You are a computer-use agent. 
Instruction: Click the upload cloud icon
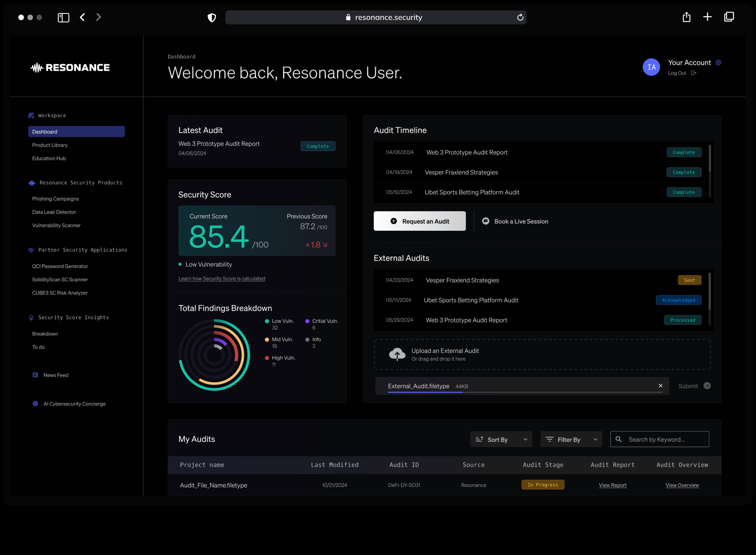(x=397, y=354)
